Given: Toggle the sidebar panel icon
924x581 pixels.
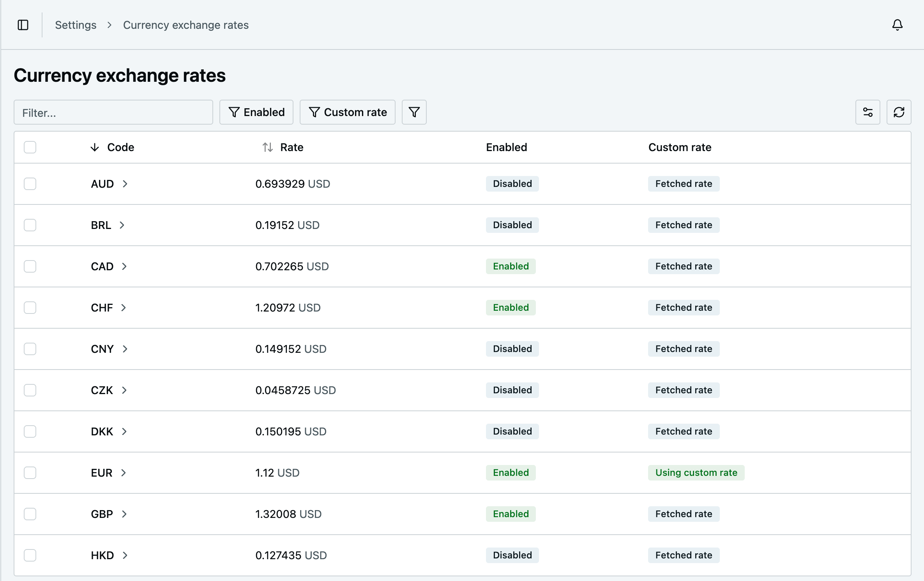Looking at the screenshot, I should pyautogui.click(x=23, y=25).
